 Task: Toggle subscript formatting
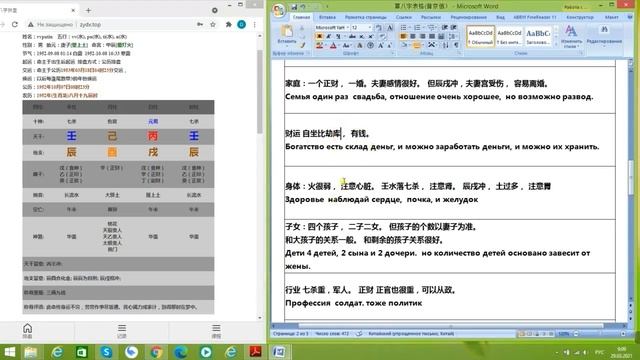point(361,36)
